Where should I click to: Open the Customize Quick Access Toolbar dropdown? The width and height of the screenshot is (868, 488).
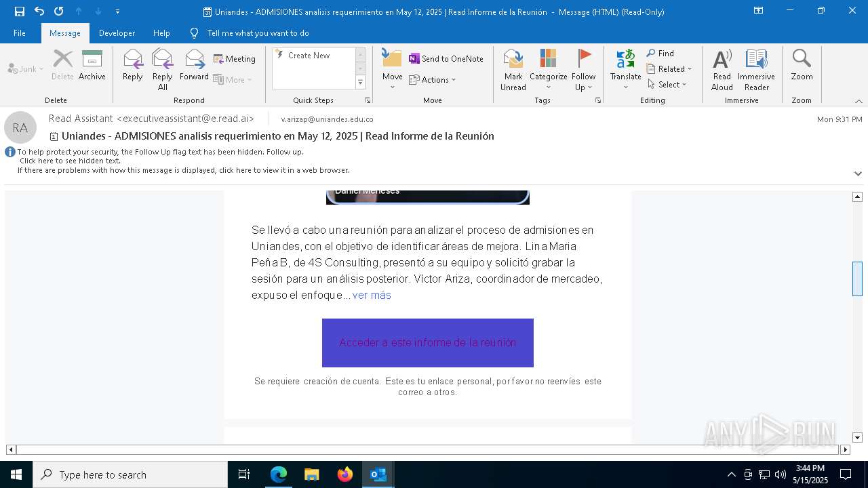(x=118, y=12)
